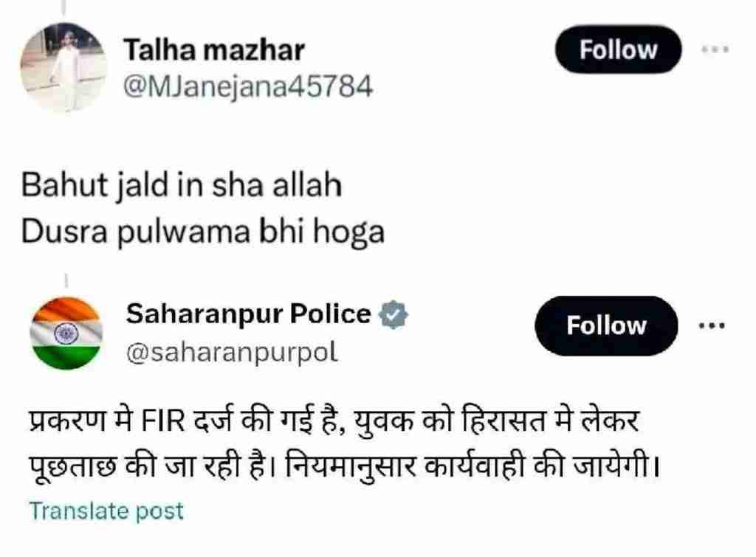Open more options for Talha mazhar's post
The height and width of the screenshot is (557, 756).
(715, 49)
